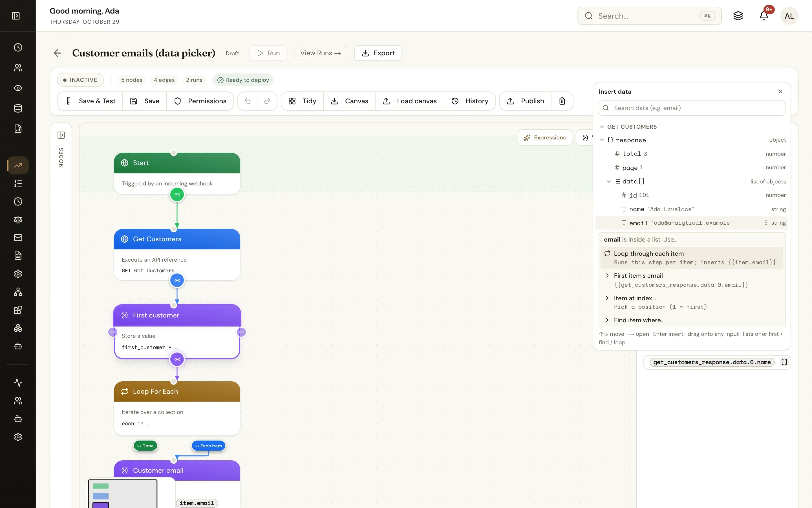
Task: Select the total number field row
Action: coord(692,154)
